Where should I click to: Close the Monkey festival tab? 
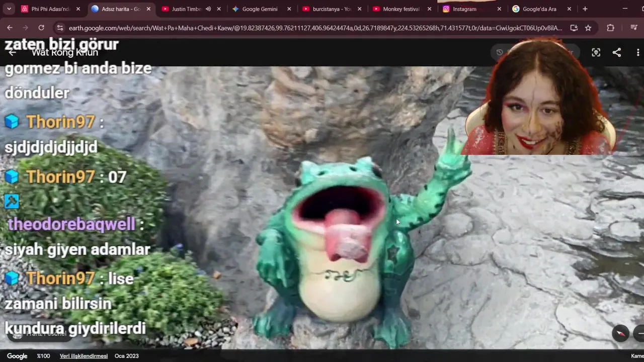click(x=429, y=9)
